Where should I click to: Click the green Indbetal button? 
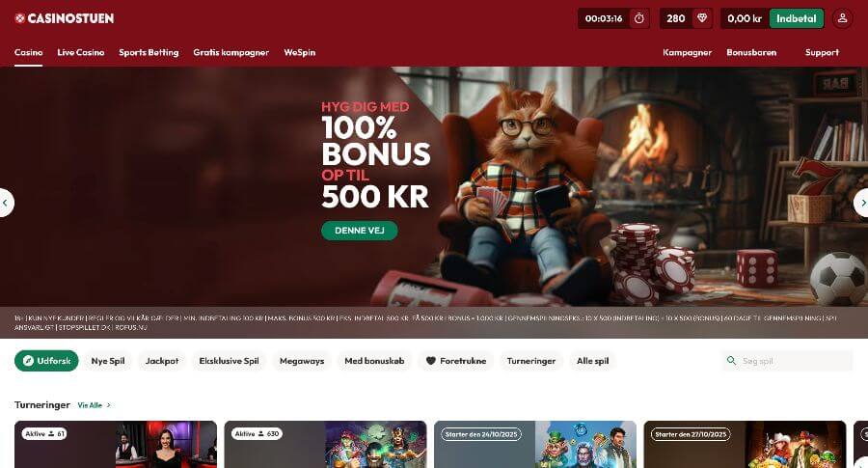[x=796, y=18]
